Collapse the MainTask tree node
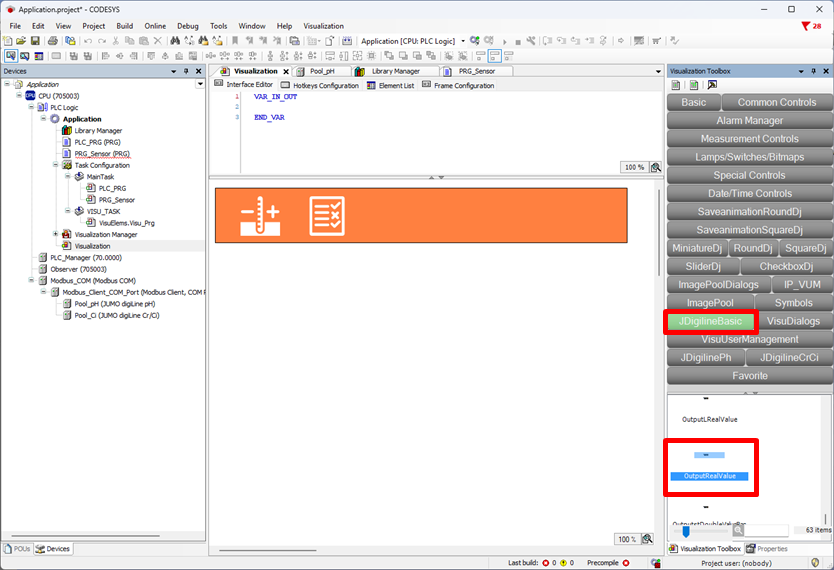This screenshot has height=570, width=834. point(68,176)
